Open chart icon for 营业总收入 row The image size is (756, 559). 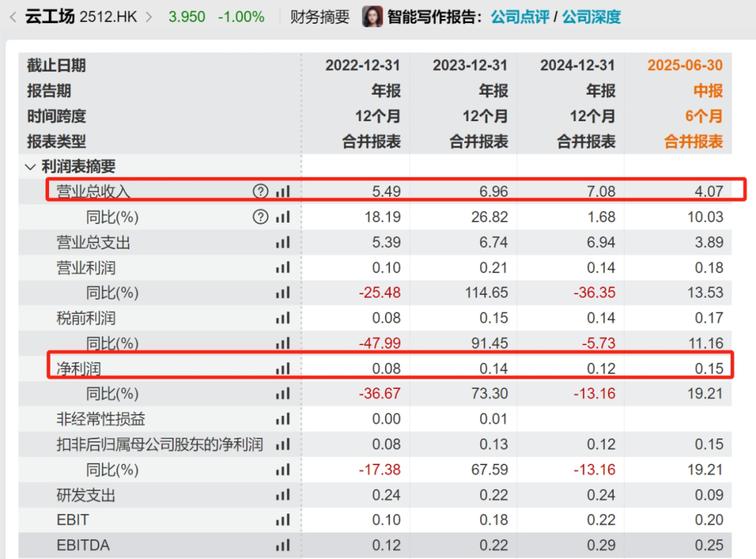pyautogui.click(x=282, y=191)
